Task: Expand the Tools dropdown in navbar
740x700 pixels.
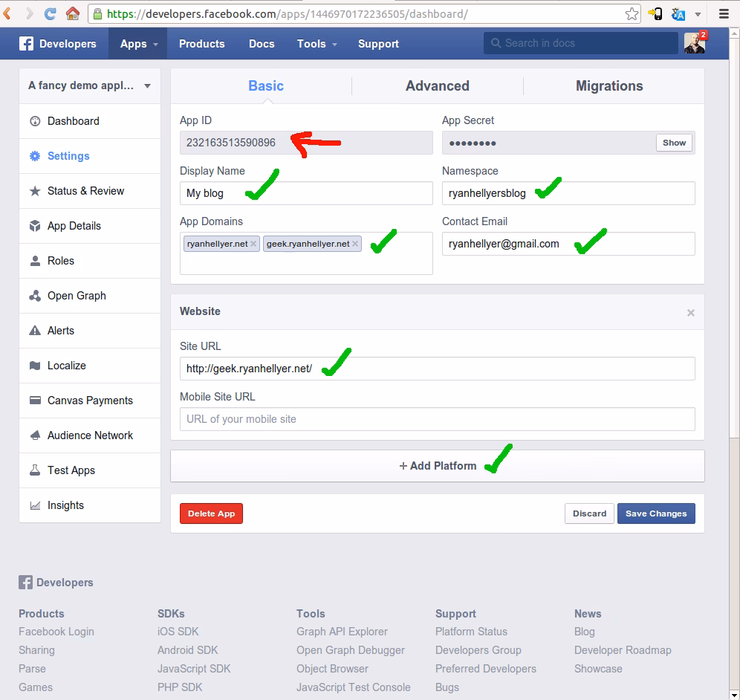Action: pyautogui.click(x=317, y=43)
